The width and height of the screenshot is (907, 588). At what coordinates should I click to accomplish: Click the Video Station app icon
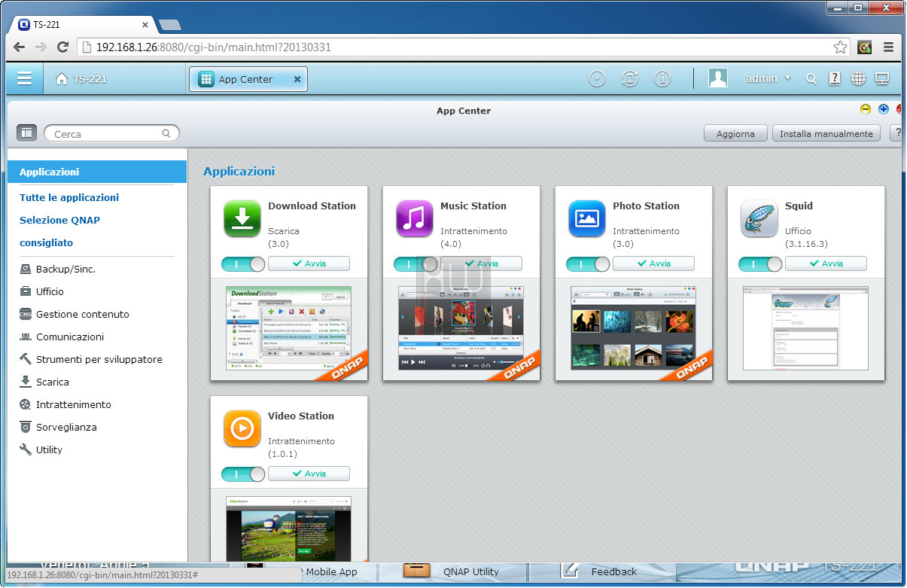pos(242,428)
